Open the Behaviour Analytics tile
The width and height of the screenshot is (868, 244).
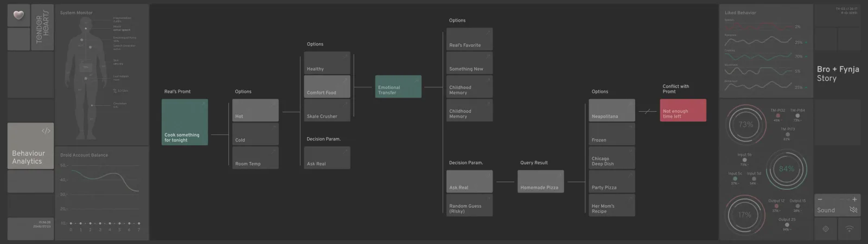coord(30,146)
